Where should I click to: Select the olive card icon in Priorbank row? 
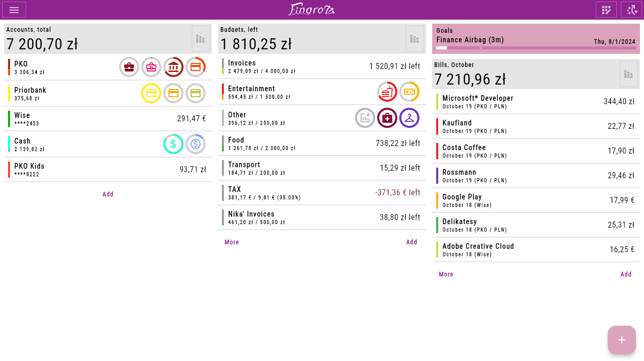click(x=196, y=93)
